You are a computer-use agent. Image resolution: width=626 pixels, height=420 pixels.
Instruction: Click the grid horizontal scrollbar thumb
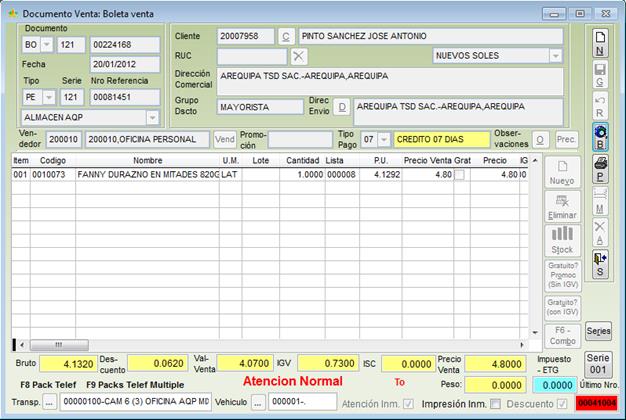[59, 345]
